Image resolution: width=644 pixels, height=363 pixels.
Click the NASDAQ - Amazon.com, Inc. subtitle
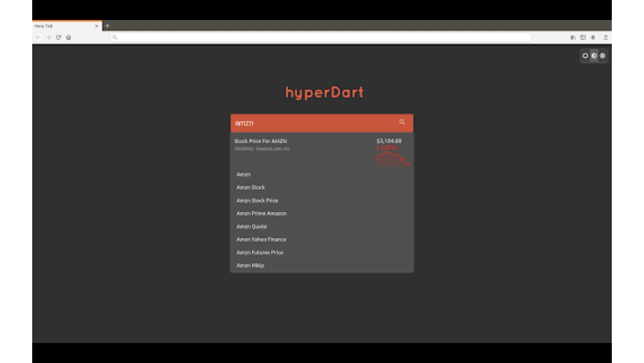pyautogui.click(x=263, y=149)
